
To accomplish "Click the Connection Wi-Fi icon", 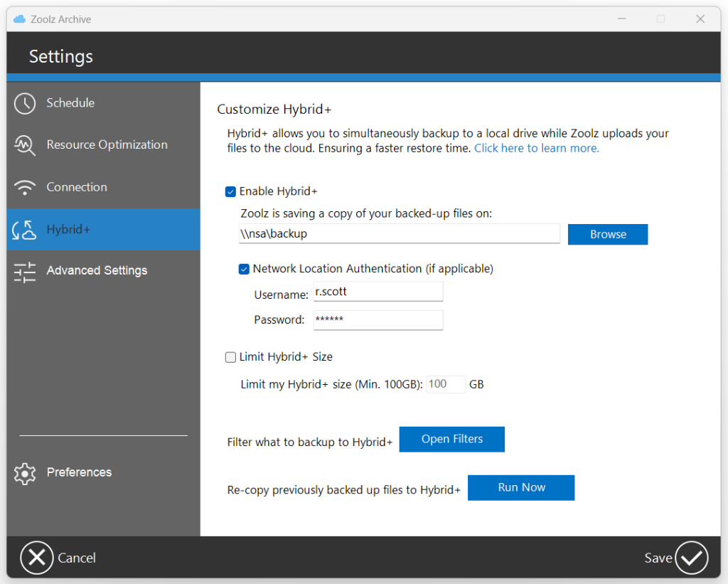I will (25, 188).
